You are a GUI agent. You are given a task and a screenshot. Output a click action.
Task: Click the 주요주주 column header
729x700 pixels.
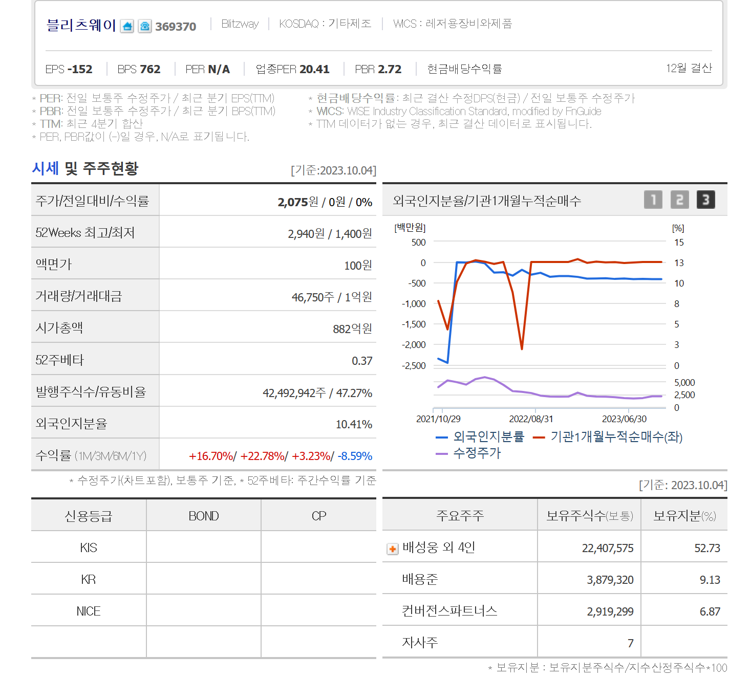(460, 515)
